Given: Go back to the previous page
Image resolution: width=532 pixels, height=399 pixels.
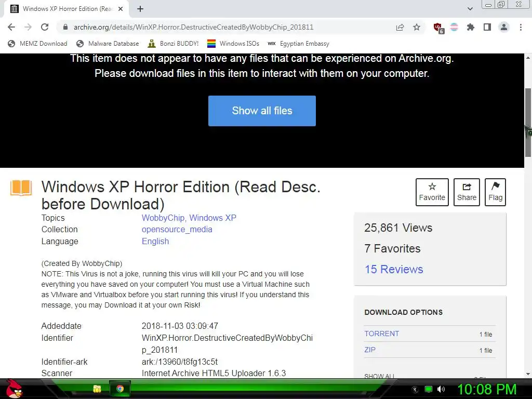Looking at the screenshot, I should pyautogui.click(x=11, y=27).
